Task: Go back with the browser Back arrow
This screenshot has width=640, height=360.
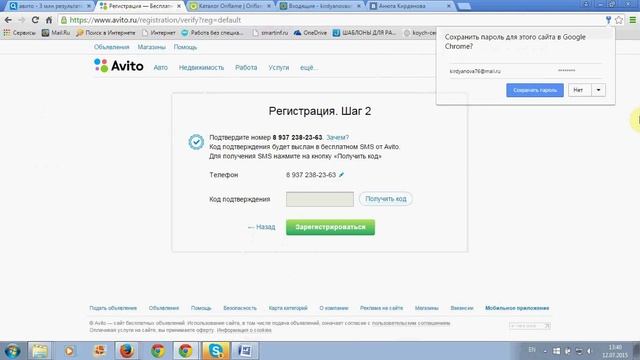Action: tap(8, 20)
